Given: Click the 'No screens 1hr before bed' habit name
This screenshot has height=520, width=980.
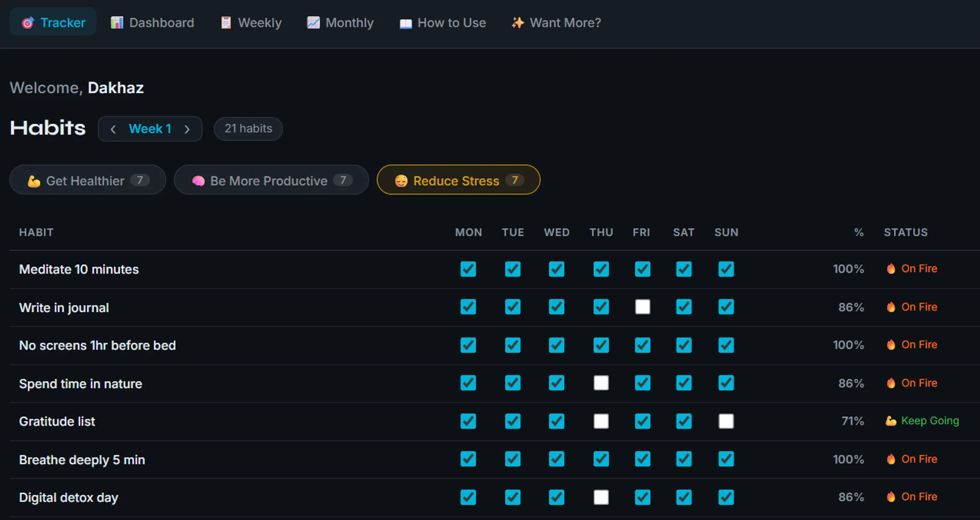Looking at the screenshot, I should coord(98,346).
